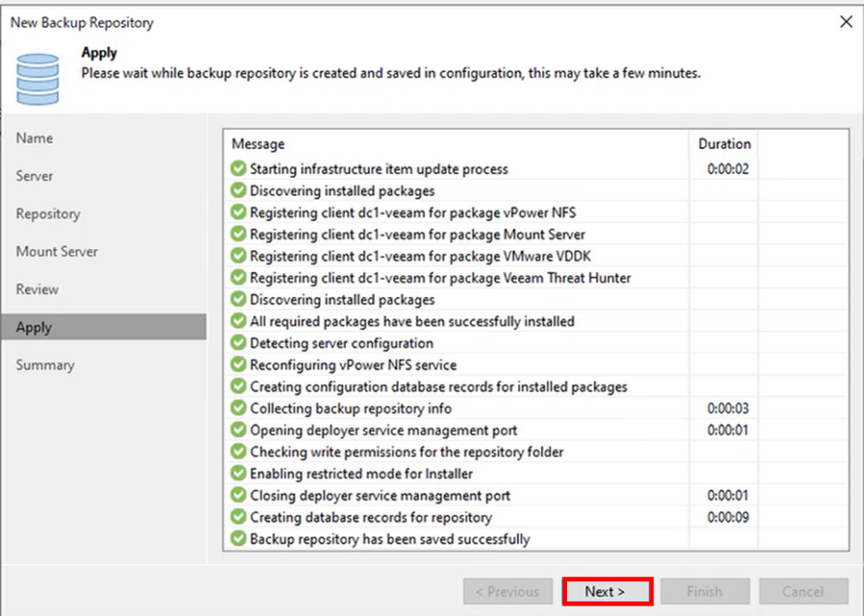
Task: Click green check icon beside Starting infrastructure item update
Action: coord(238,169)
